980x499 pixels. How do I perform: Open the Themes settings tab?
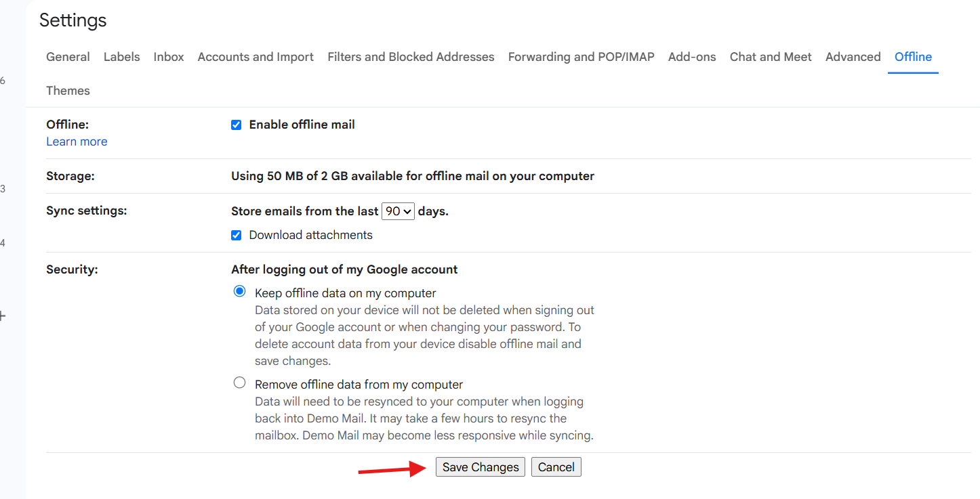pyautogui.click(x=68, y=91)
